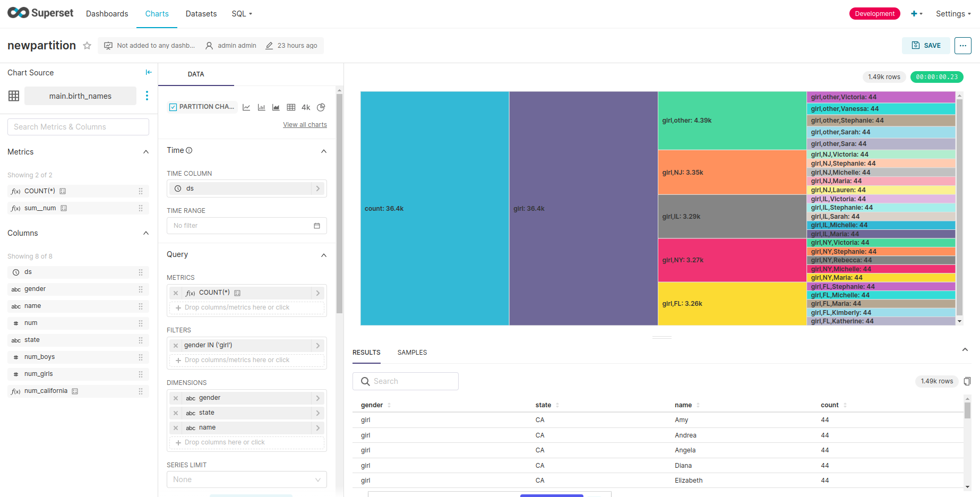
Task: Select the Area Chart visualization icon
Action: [x=276, y=107]
